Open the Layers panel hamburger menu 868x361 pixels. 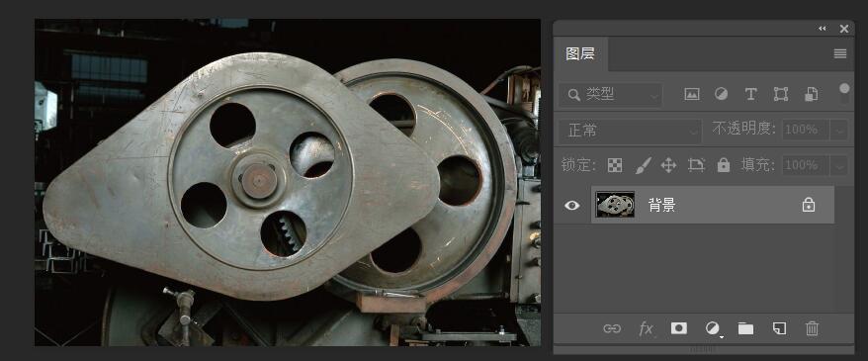point(839,53)
